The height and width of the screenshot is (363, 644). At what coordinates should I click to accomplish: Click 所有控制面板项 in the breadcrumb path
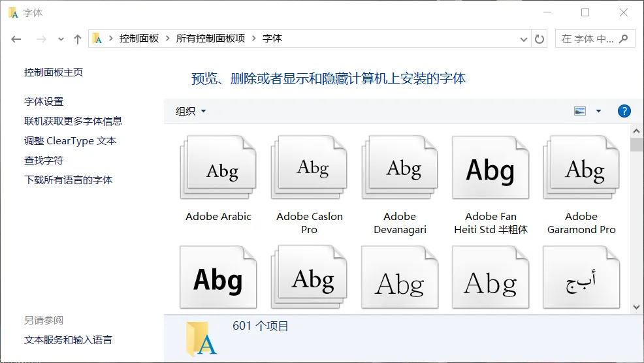[x=210, y=39]
